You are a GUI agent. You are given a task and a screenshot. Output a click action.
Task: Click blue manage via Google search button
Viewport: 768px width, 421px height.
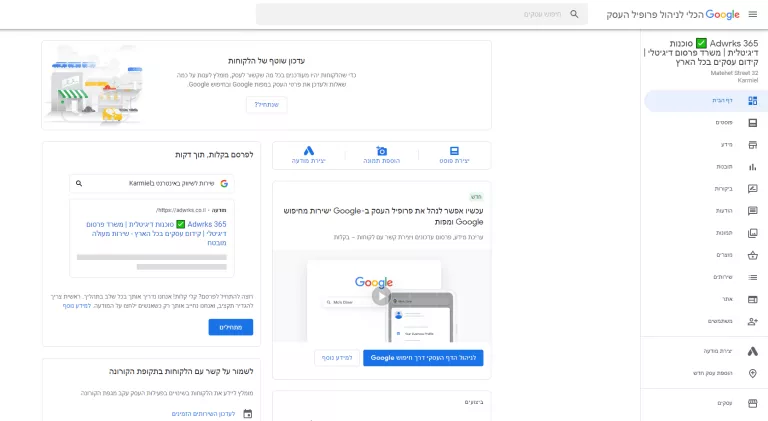click(423, 358)
